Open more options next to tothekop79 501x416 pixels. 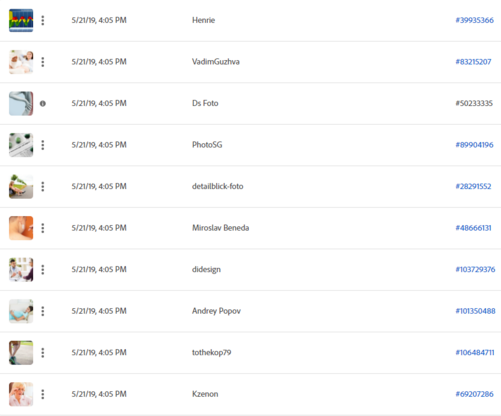coord(43,353)
